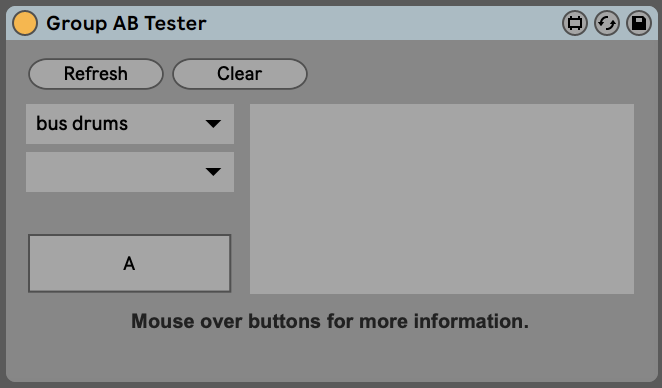
Task: Open the "bus drums" dropdown menu
Action: pyautogui.click(x=130, y=124)
